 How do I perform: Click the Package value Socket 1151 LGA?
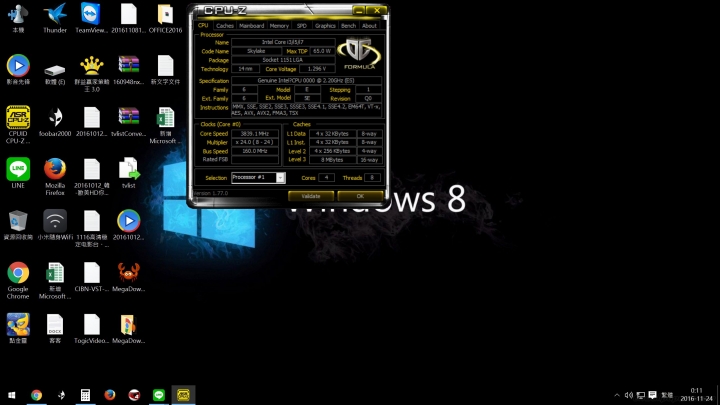point(283,60)
